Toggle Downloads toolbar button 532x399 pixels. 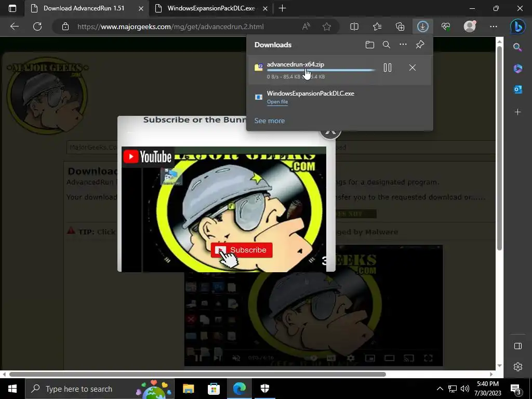tap(422, 26)
